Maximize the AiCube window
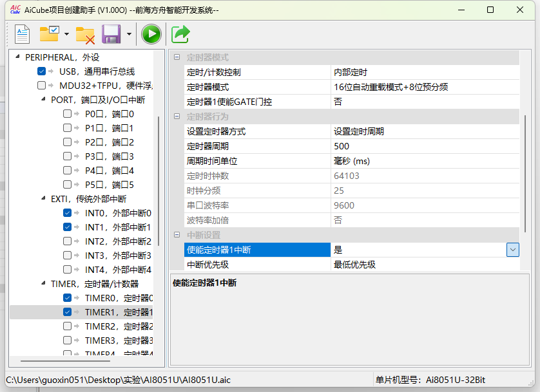 [490, 10]
